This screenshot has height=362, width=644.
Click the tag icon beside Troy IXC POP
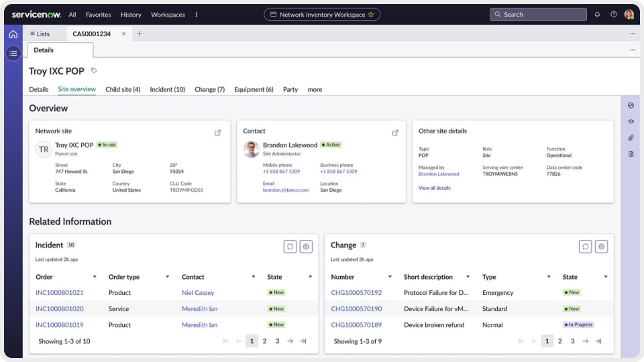(94, 70)
